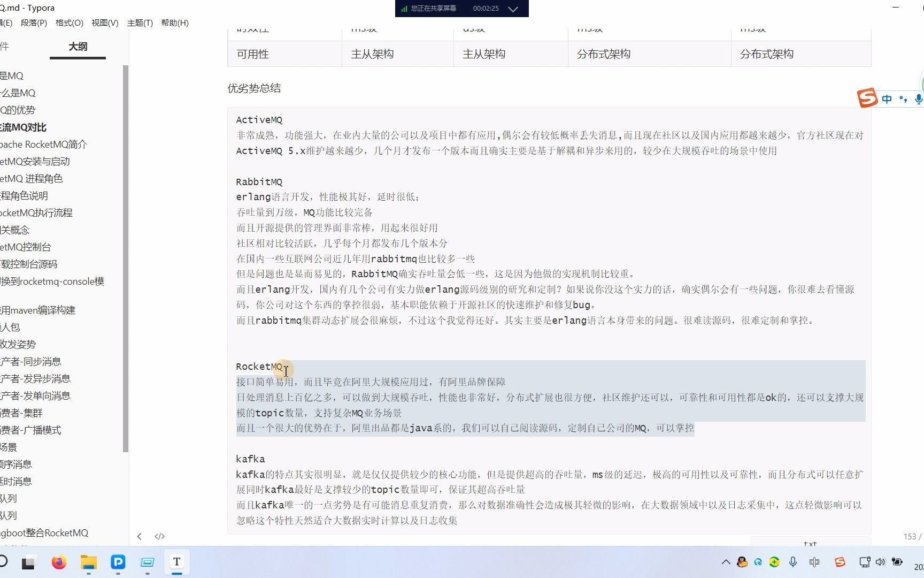The image size is (924, 578).
Task: Go to outline item 生产者-发异步消息
Action: tap(35, 378)
